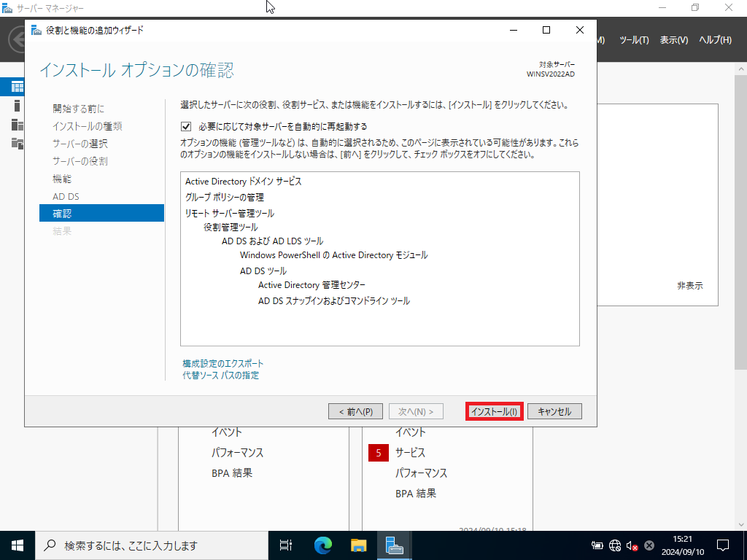Select AD DS および AD LDS ツール entry
The height and width of the screenshot is (560, 747).
[273, 241]
